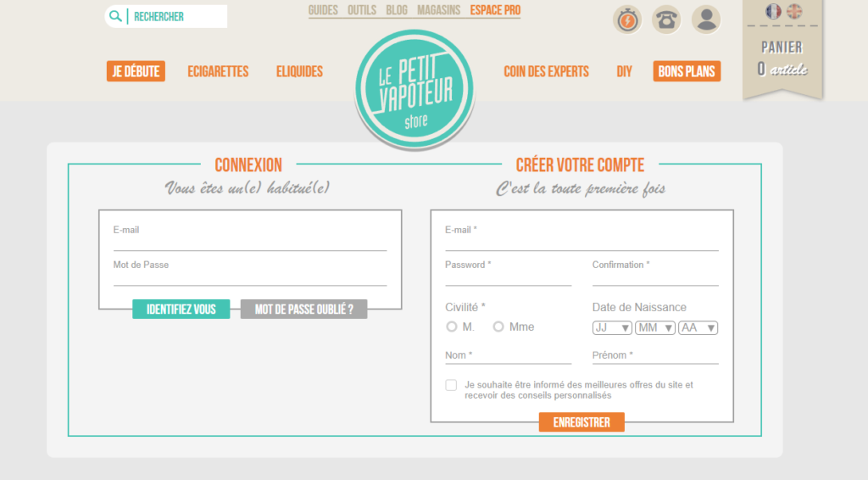Open the Ecigarettes menu
Screen dimensions: 868x480
(218, 71)
